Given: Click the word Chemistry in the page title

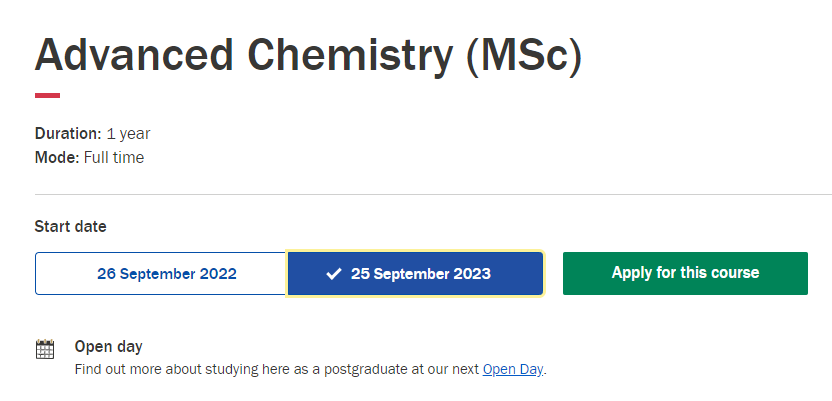Looking at the screenshot, I should (342, 54).
